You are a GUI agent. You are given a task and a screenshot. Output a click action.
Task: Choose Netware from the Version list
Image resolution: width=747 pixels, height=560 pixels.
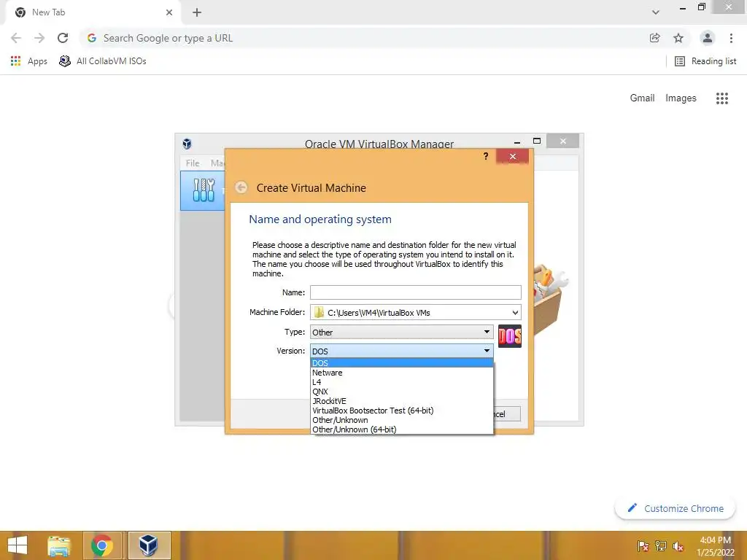[x=402, y=373]
